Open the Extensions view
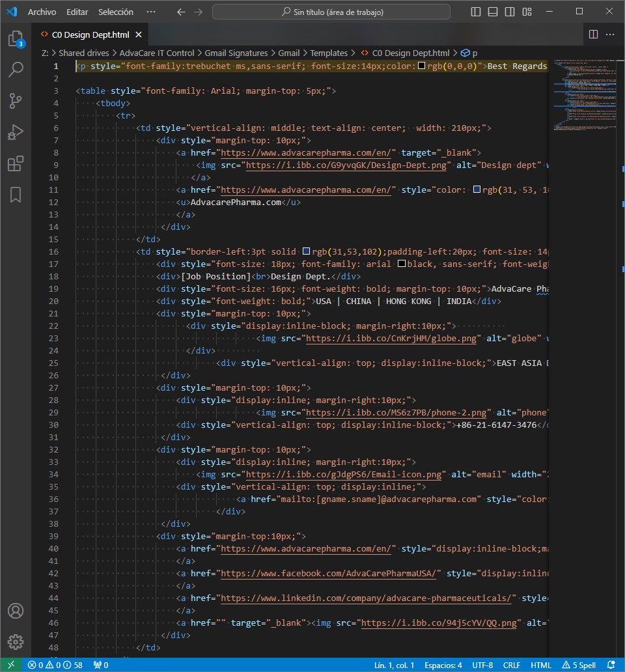The height and width of the screenshot is (672, 625). 16,163
